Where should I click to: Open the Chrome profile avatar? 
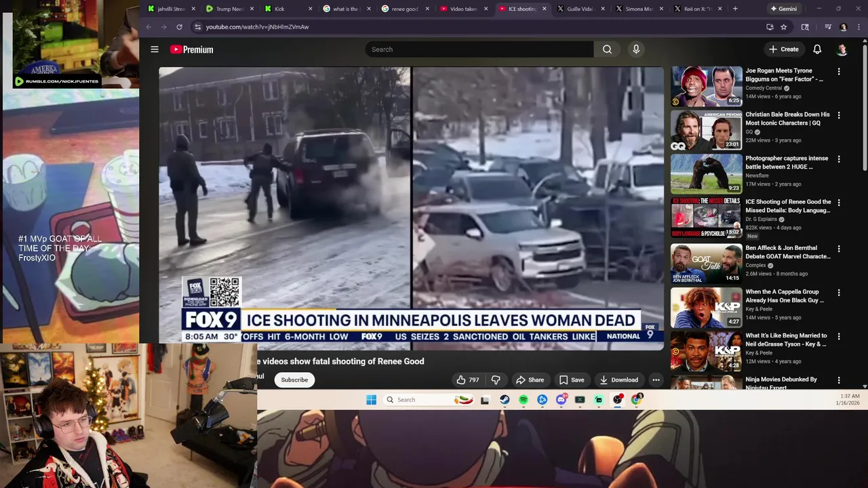pyautogui.click(x=843, y=27)
